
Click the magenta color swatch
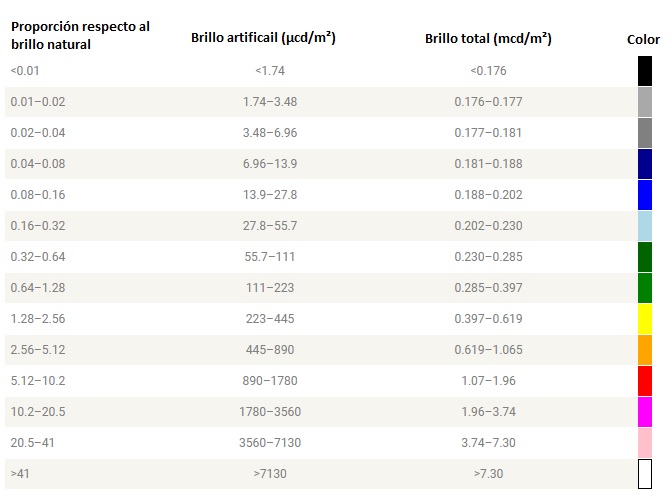645,412
